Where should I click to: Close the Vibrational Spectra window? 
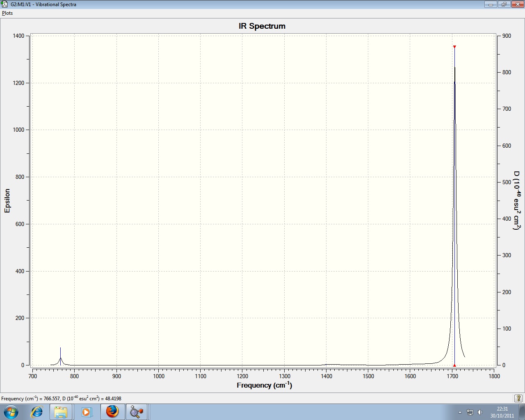pyautogui.click(x=517, y=5)
